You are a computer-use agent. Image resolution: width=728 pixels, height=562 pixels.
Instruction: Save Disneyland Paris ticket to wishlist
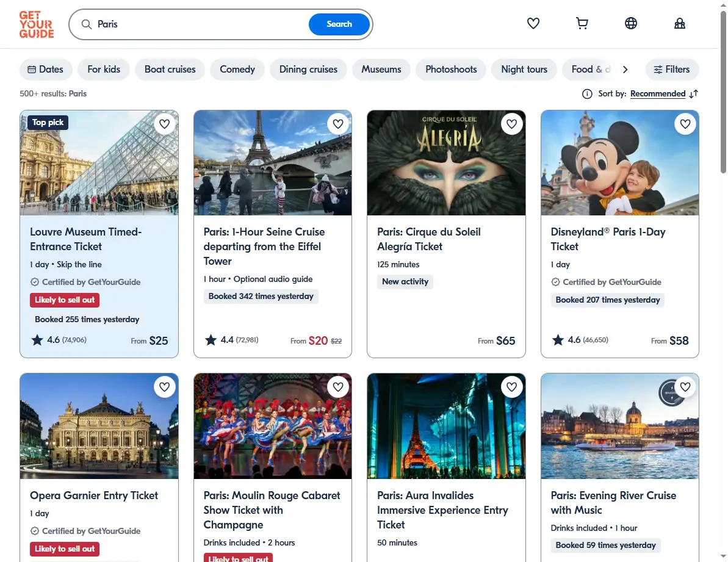pos(685,124)
